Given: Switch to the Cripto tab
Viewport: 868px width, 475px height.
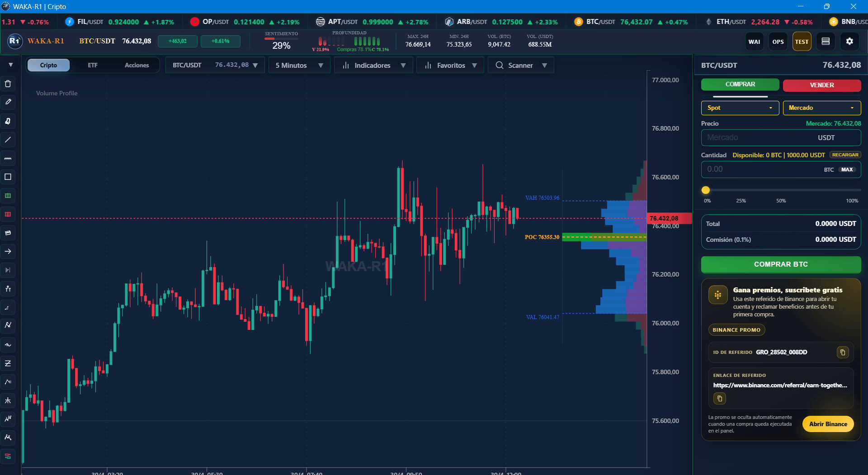Looking at the screenshot, I should (48, 65).
